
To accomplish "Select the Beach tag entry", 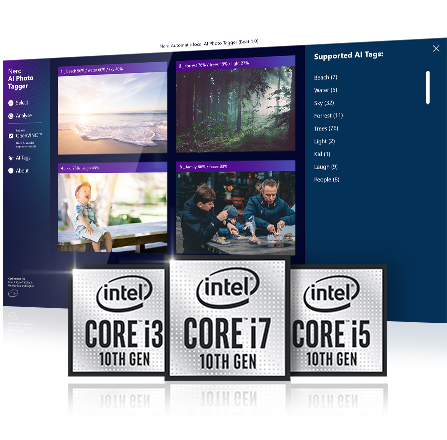I will 326,77.
